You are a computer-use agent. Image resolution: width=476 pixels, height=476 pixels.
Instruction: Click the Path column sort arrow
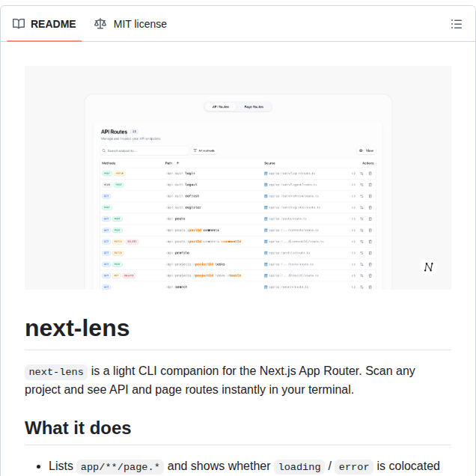pyautogui.click(x=177, y=162)
